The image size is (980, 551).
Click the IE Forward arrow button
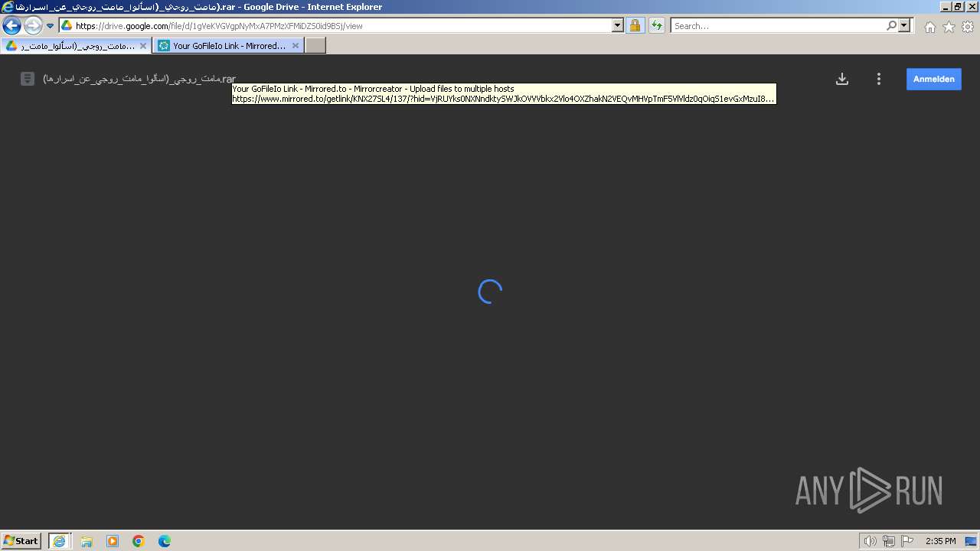tap(33, 26)
